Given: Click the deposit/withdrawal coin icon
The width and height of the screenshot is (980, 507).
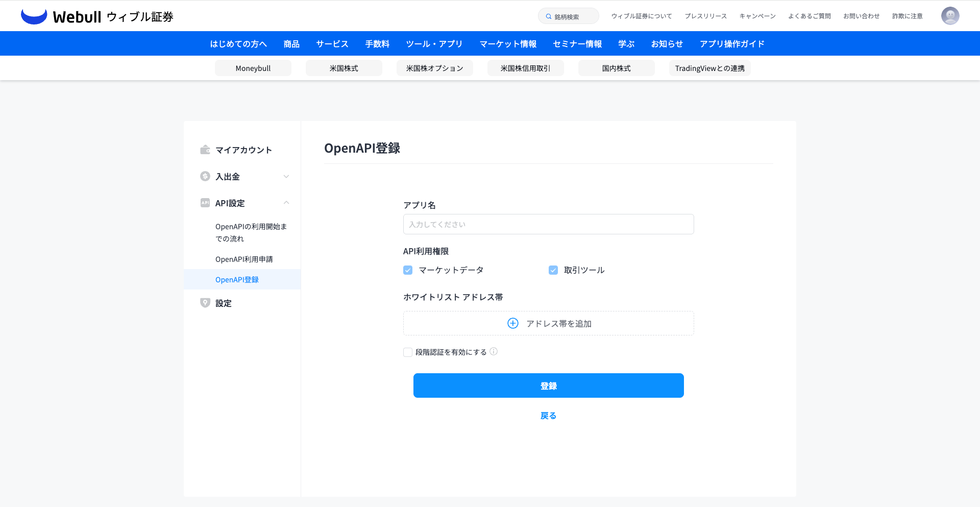Looking at the screenshot, I should tap(205, 176).
